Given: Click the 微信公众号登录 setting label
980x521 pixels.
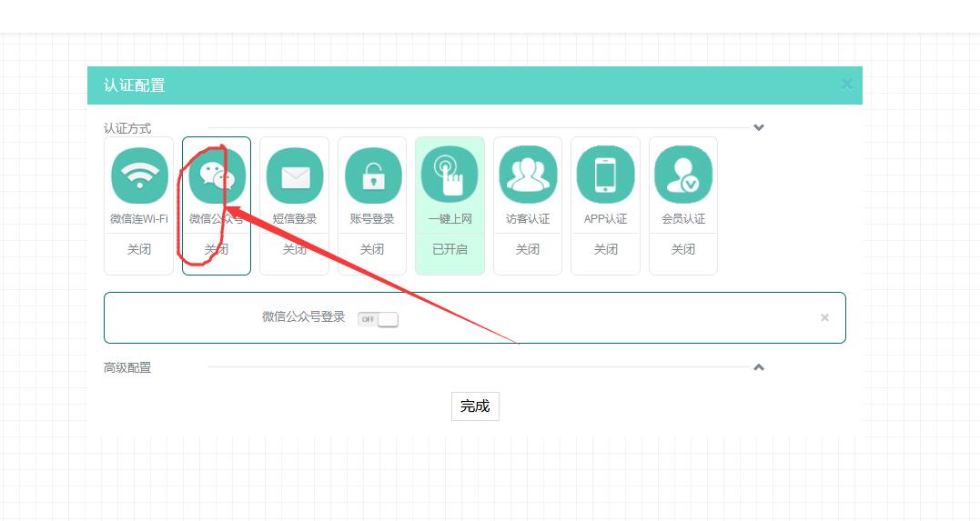Looking at the screenshot, I should coord(303,316).
